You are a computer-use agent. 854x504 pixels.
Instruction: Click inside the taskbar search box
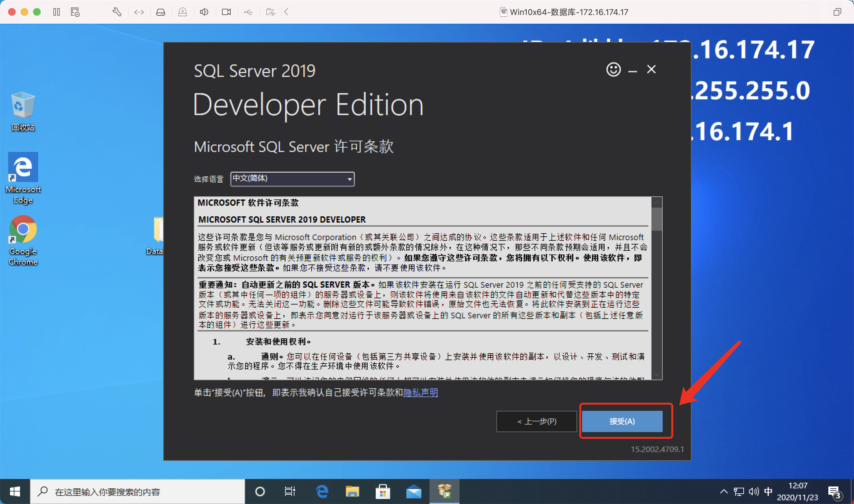coord(136,491)
